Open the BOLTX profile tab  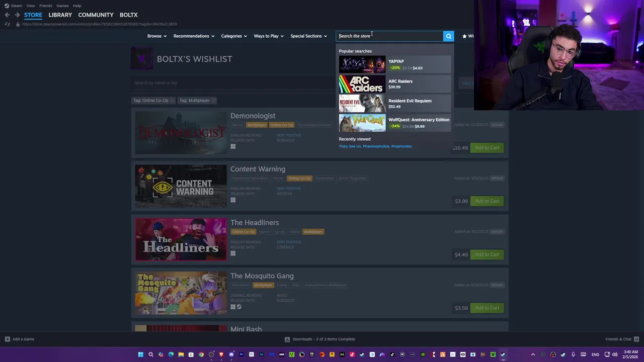pyautogui.click(x=129, y=15)
